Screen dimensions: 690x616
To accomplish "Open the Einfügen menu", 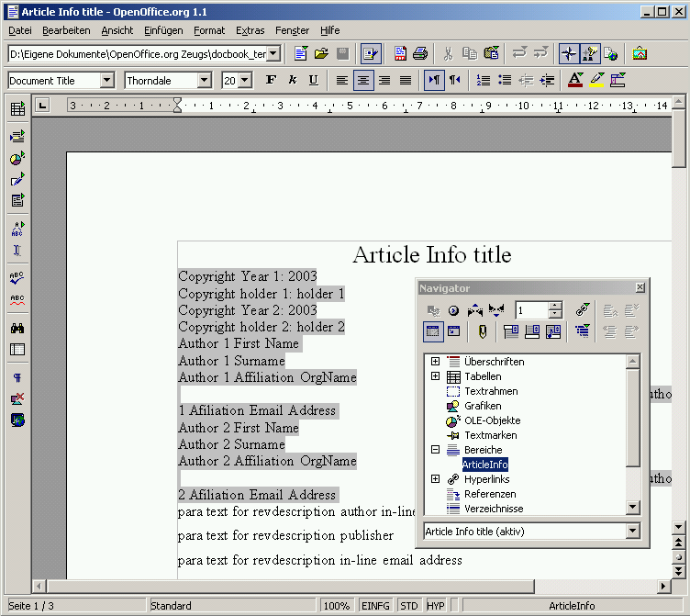I will click(x=163, y=30).
